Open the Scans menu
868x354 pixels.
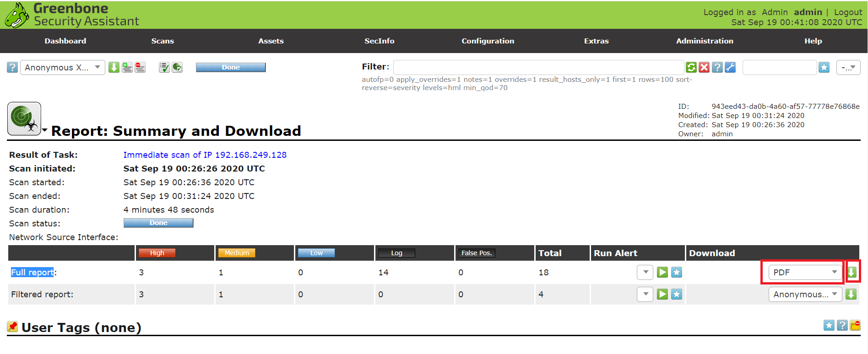[x=163, y=41]
